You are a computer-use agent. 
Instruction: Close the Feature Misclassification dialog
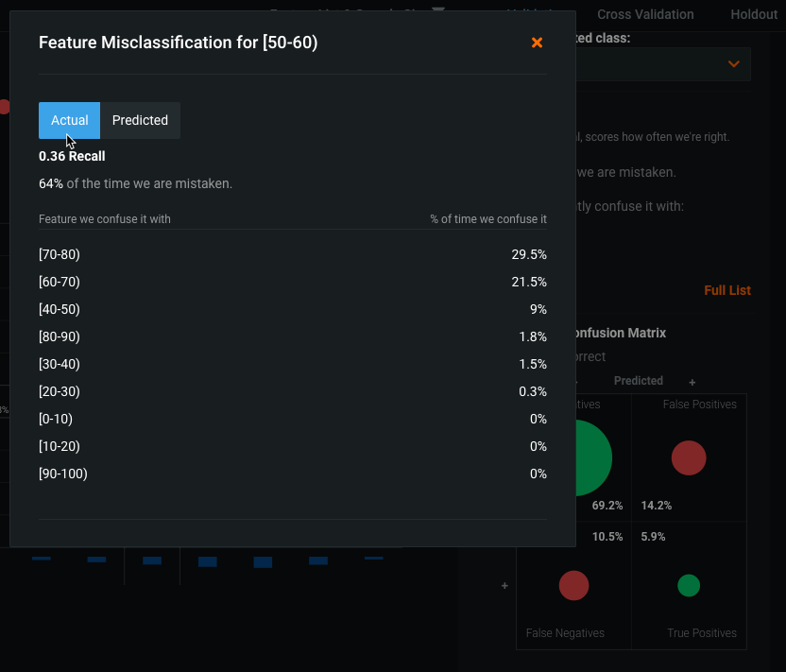tap(537, 43)
